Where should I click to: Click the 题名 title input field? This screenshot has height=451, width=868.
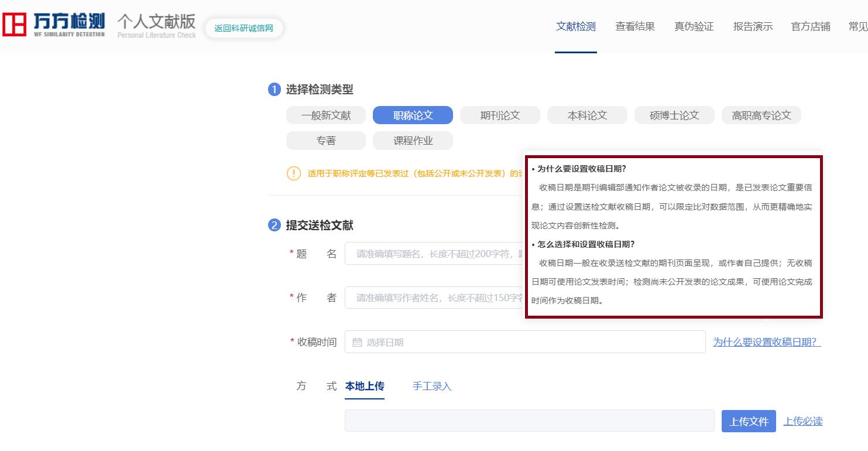[434, 254]
